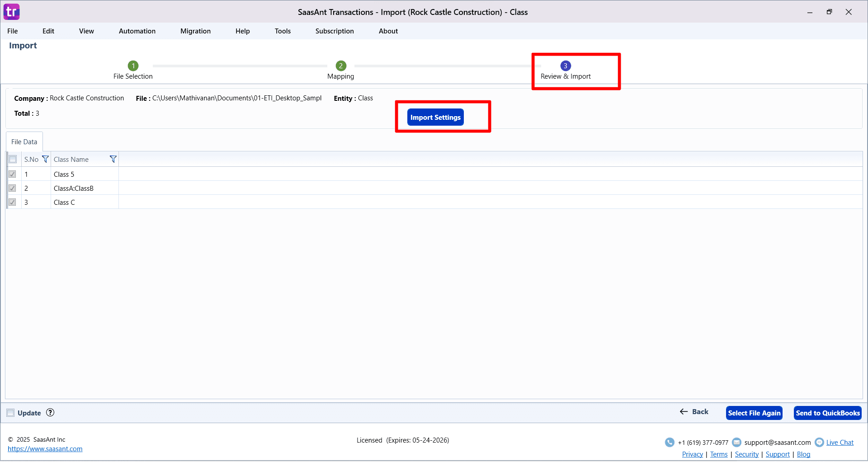Click the step 3 Review & Import circle

566,66
